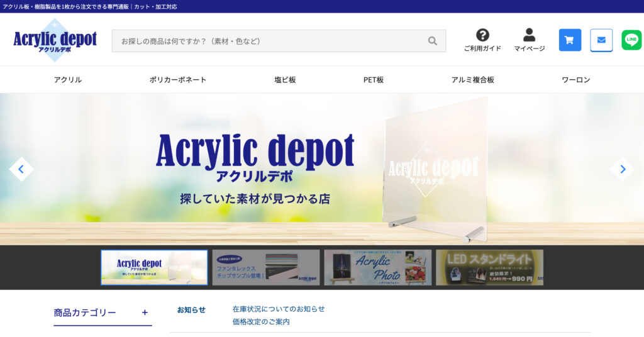Go to next slide arrow
Image resolution: width=644 pixels, height=337 pixels.
[622, 168]
